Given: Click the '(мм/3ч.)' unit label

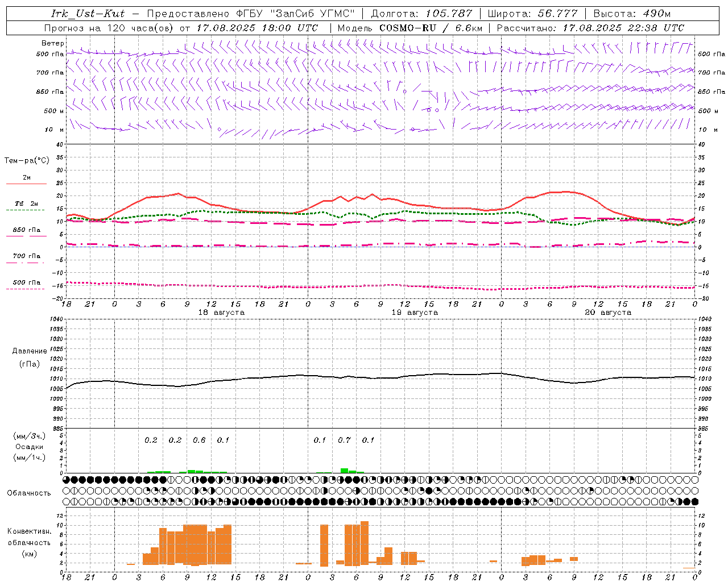Looking at the screenshot, I should tap(30, 436).
